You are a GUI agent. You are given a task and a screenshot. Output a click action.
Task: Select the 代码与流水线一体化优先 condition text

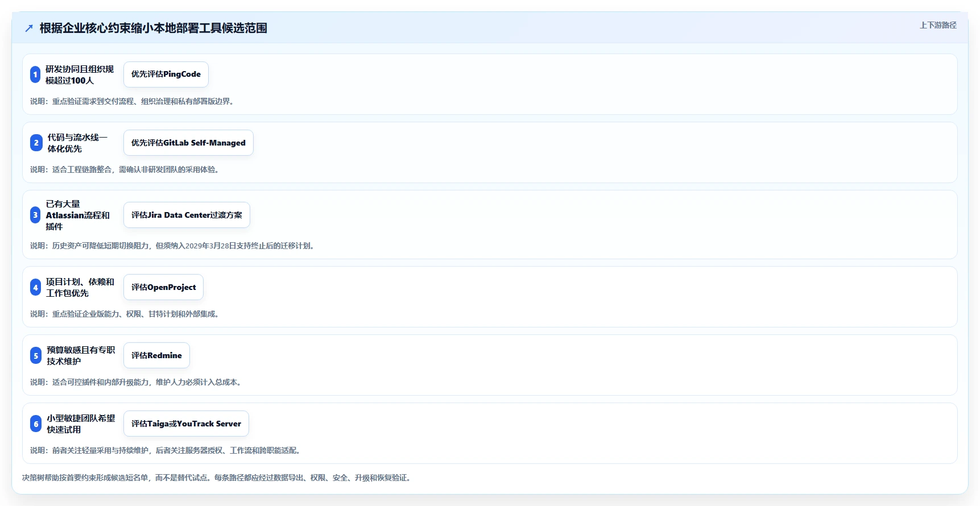point(77,143)
